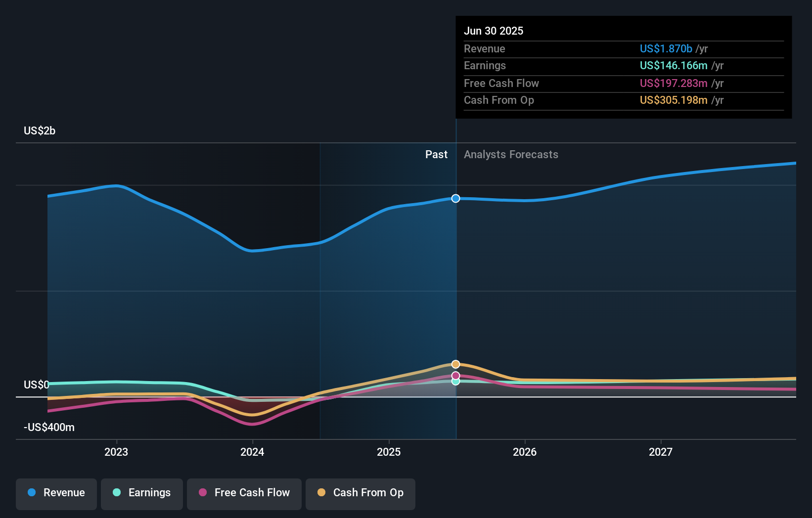Select the Cash From Op marker at the forecast divider
The width and height of the screenshot is (812, 518).
pyautogui.click(x=455, y=364)
